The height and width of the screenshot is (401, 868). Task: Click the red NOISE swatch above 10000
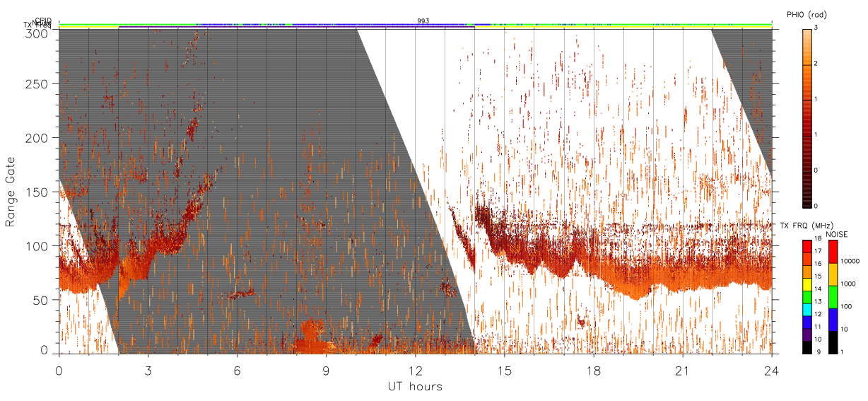[833, 252]
